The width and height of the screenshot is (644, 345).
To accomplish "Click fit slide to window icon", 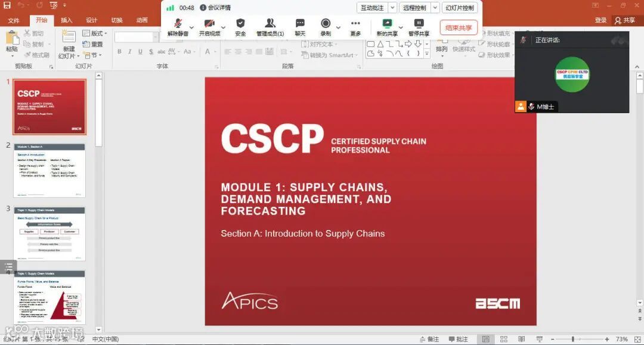I will [637, 339].
